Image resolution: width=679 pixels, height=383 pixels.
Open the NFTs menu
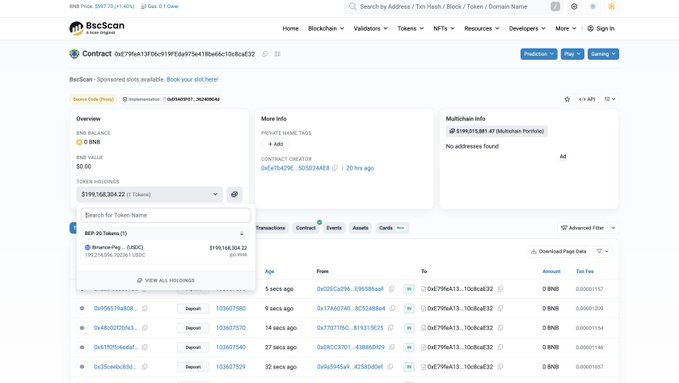(x=444, y=29)
